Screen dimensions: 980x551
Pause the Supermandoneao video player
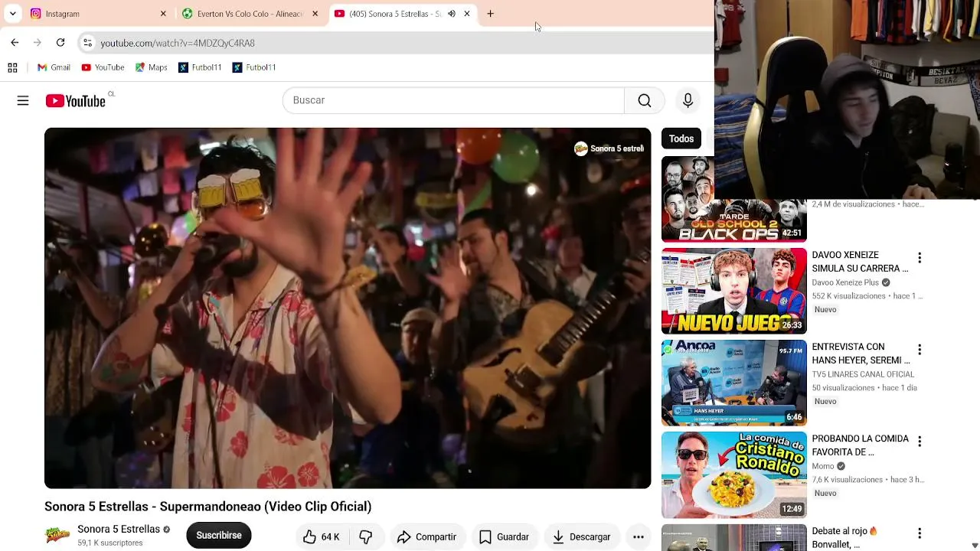click(348, 308)
